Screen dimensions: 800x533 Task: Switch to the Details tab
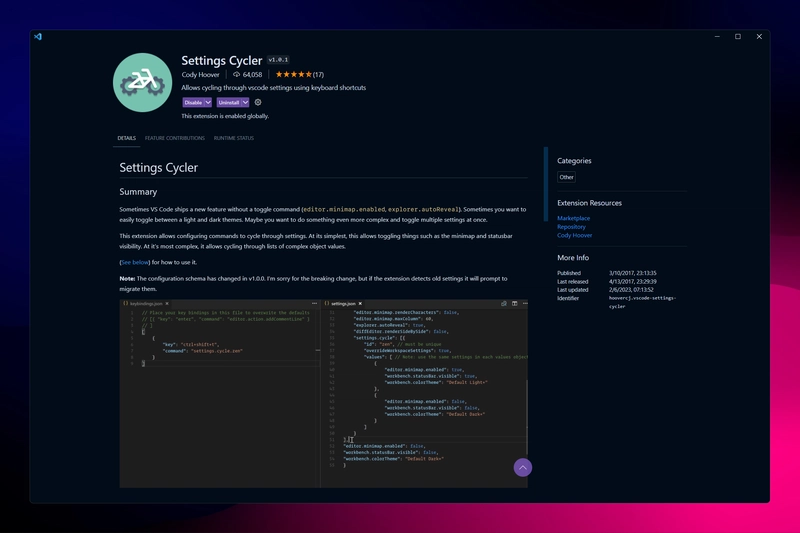click(x=127, y=138)
